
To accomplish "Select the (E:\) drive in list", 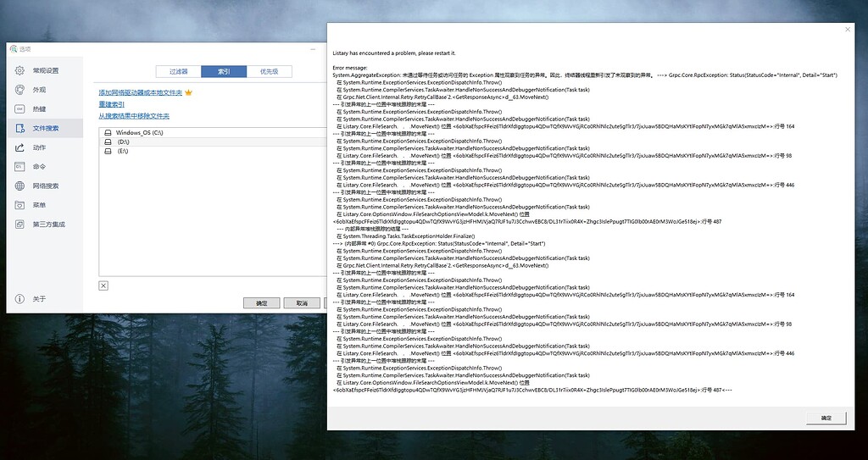I will pos(123,152).
